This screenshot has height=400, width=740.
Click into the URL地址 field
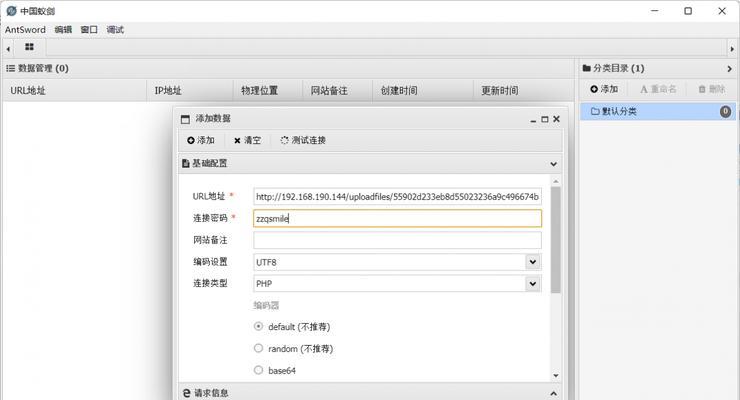(397, 197)
